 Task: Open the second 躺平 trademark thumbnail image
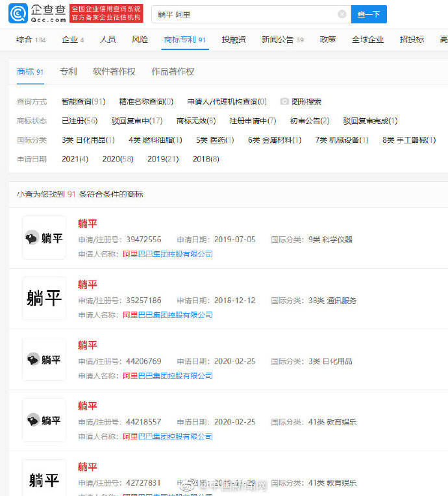click(x=44, y=298)
